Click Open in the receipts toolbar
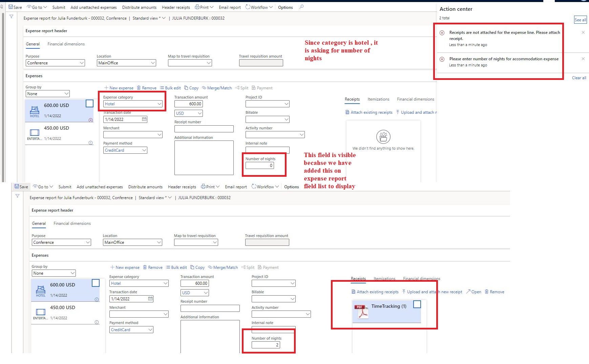This screenshot has height=364, width=589. (474, 292)
